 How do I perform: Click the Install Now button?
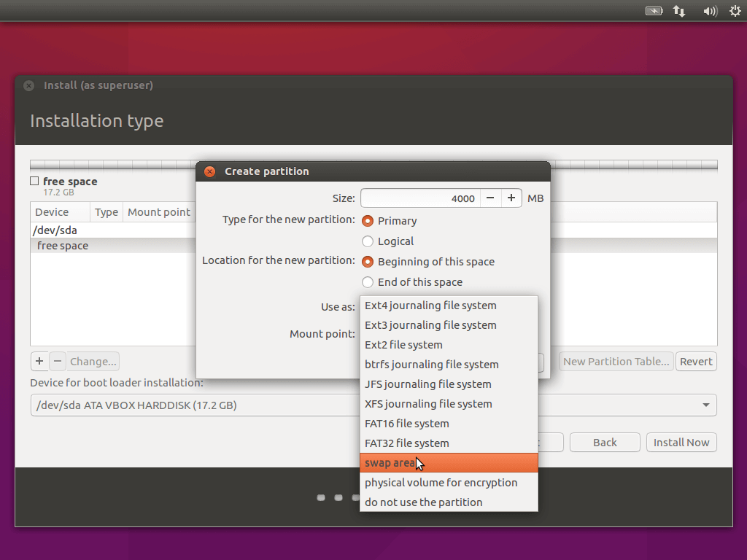(681, 443)
